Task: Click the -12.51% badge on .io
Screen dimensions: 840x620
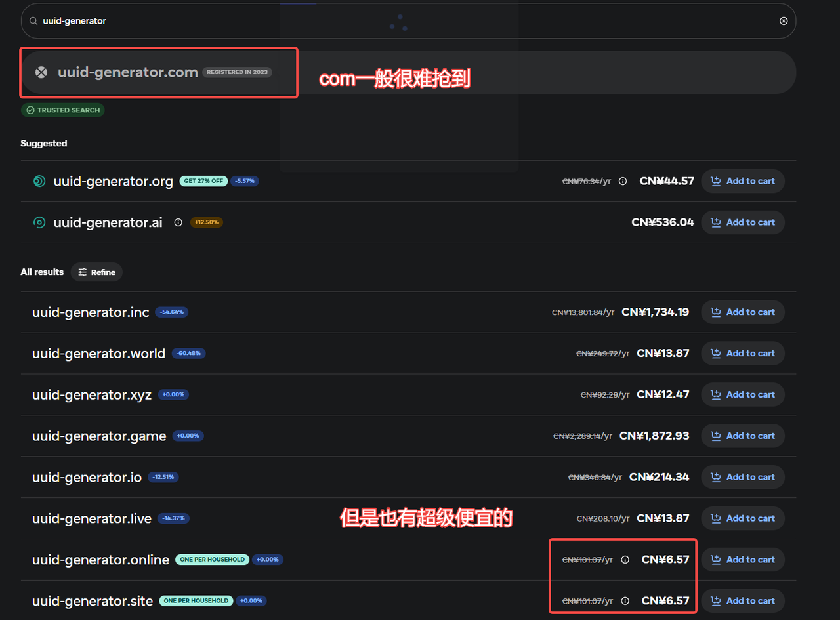Action: coord(163,477)
